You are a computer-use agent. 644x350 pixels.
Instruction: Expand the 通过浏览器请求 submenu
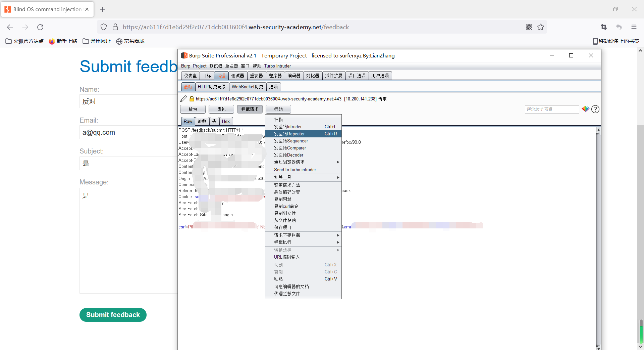click(303, 162)
